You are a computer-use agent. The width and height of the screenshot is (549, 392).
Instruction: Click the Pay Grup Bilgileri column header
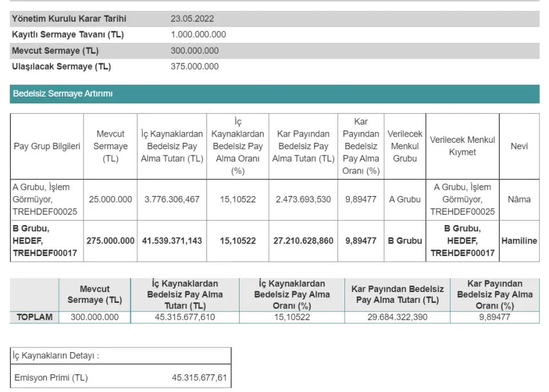tap(47, 146)
